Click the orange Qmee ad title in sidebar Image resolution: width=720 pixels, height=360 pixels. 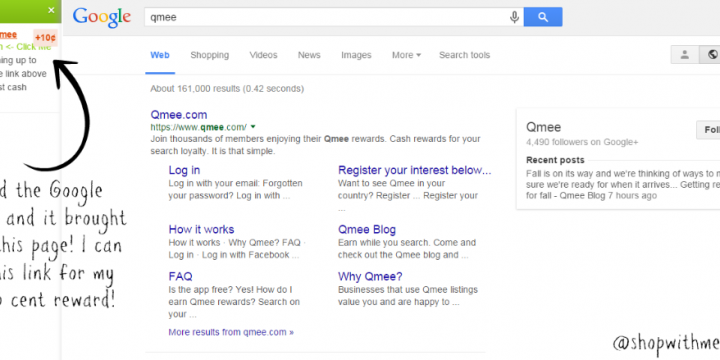pos(8,34)
